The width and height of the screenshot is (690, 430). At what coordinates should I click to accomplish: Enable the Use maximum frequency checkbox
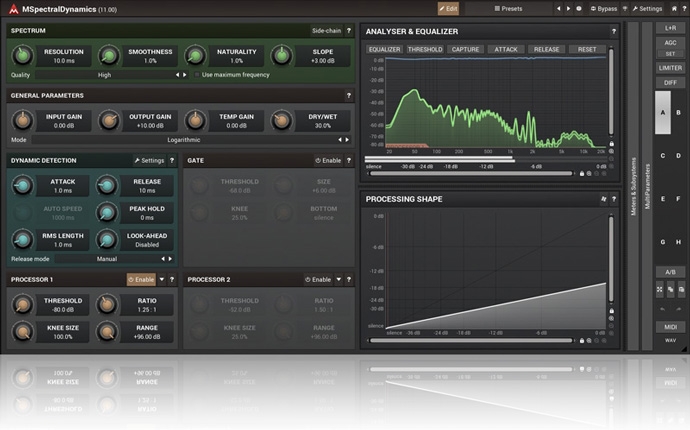pyautogui.click(x=198, y=75)
